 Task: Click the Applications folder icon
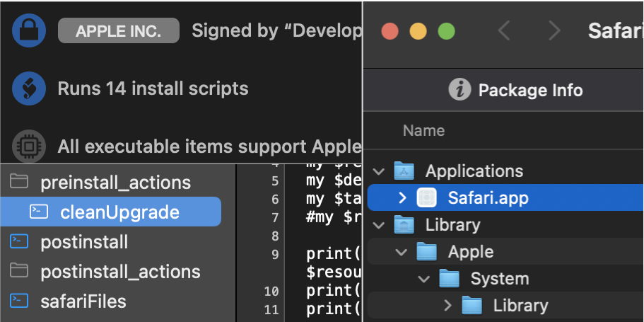click(404, 171)
